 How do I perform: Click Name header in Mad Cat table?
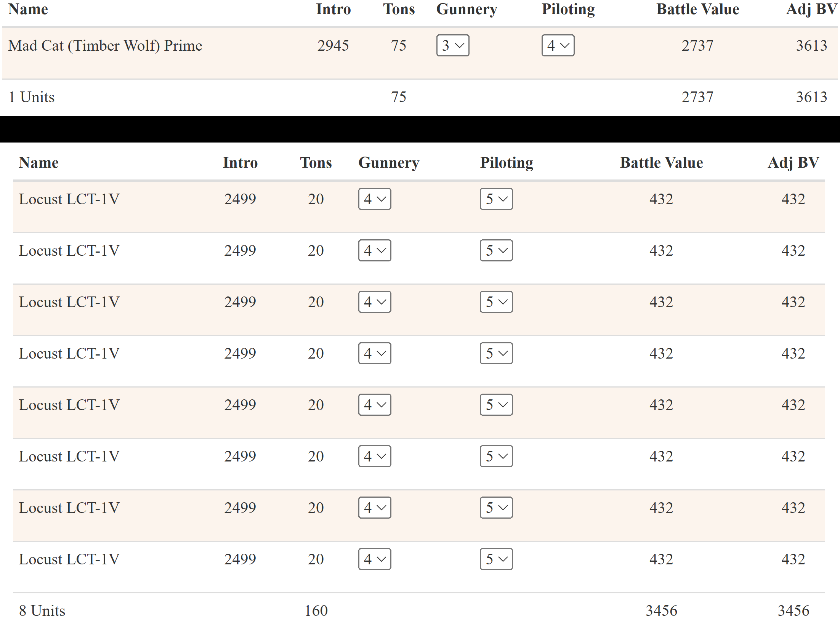[x=28, y=9]
